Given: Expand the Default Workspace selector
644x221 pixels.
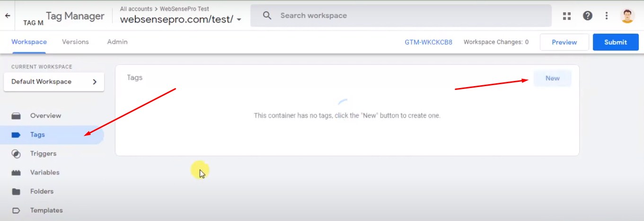Looking at the screenshot, I should pyautogui.click(x=54, y=81).
